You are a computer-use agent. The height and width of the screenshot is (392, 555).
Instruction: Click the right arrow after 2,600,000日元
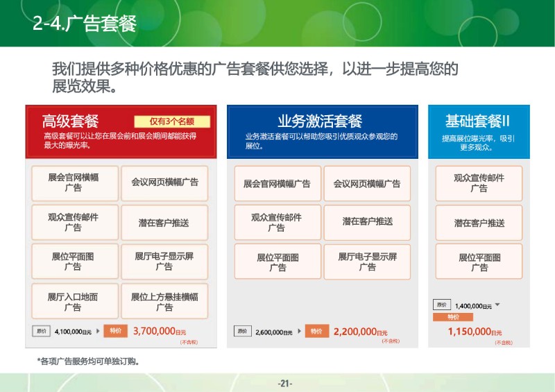tap(299, 332)
